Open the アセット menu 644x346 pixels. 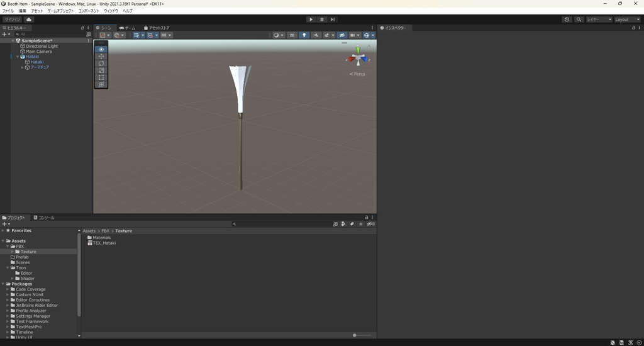37,11
